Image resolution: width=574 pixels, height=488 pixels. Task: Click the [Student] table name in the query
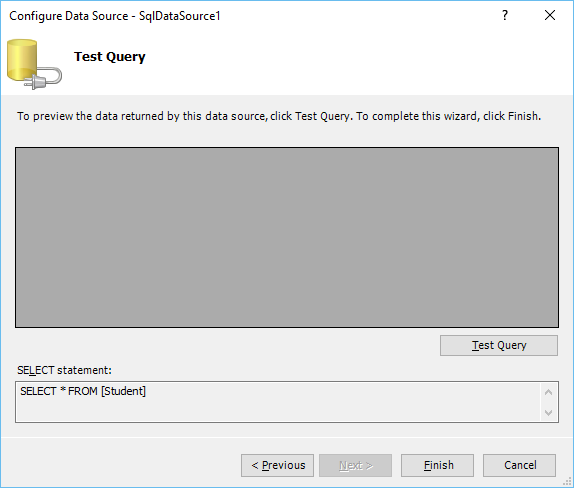[123, 391]
